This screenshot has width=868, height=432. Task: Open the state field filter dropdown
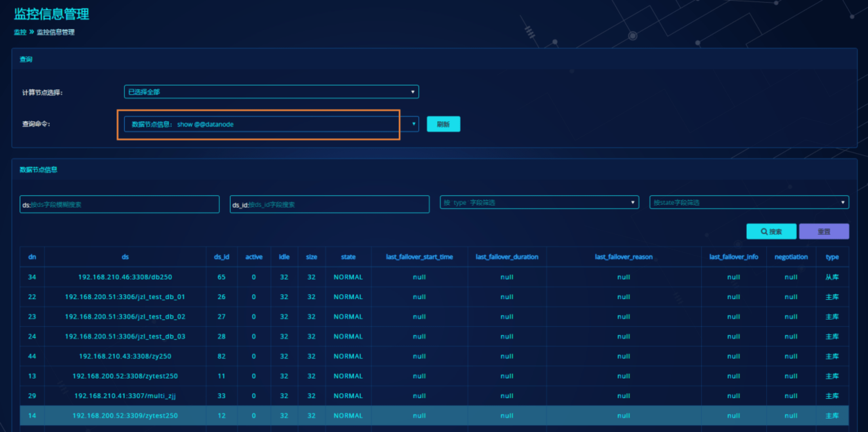tap(749, 202)
